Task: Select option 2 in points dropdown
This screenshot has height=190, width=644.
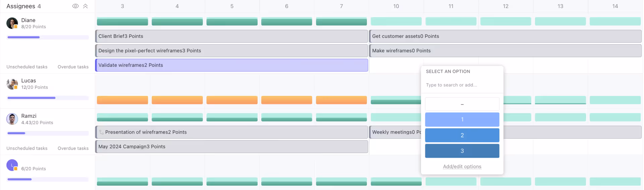Action: [x=462, y=135]
